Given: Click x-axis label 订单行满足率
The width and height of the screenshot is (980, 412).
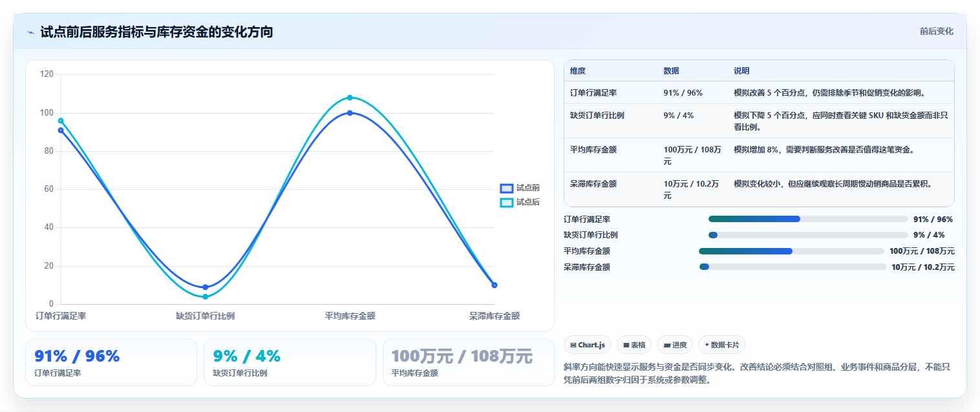Looking at the screenshot, I should [x=61, y=316].
